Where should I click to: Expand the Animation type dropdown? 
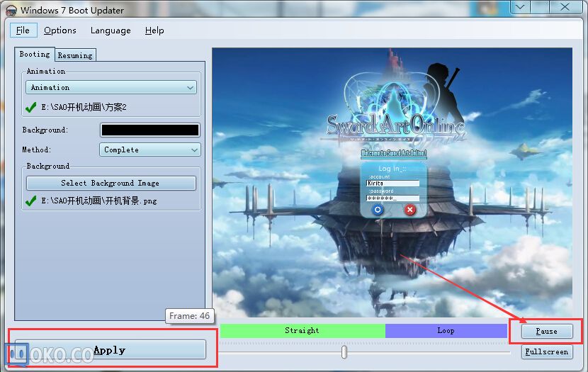111,87
